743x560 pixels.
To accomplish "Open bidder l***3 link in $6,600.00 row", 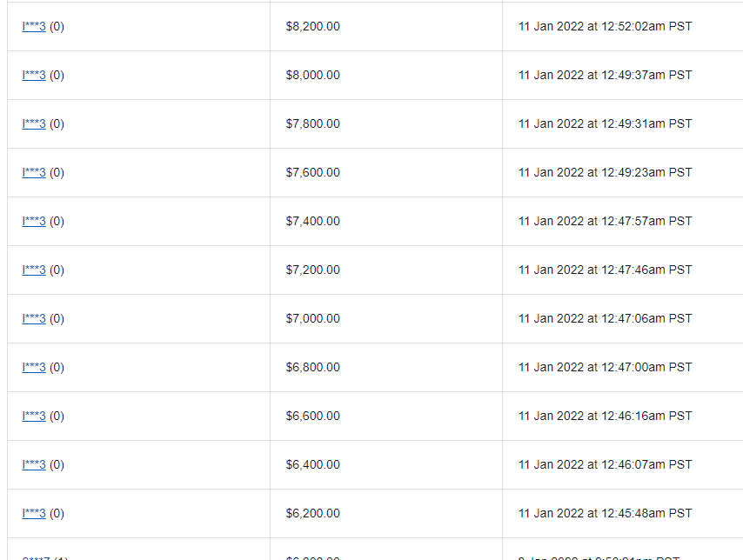I will pyautogui.click(x=34, y=416).
